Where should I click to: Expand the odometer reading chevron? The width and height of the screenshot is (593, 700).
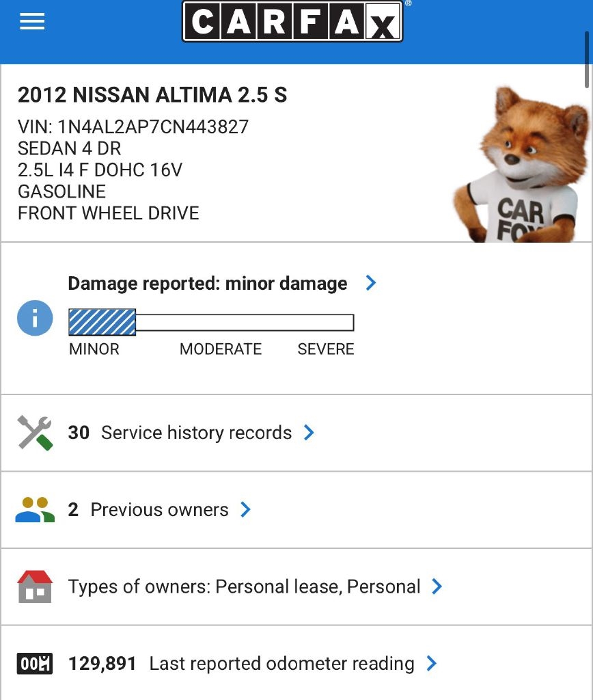coord(431,664)
